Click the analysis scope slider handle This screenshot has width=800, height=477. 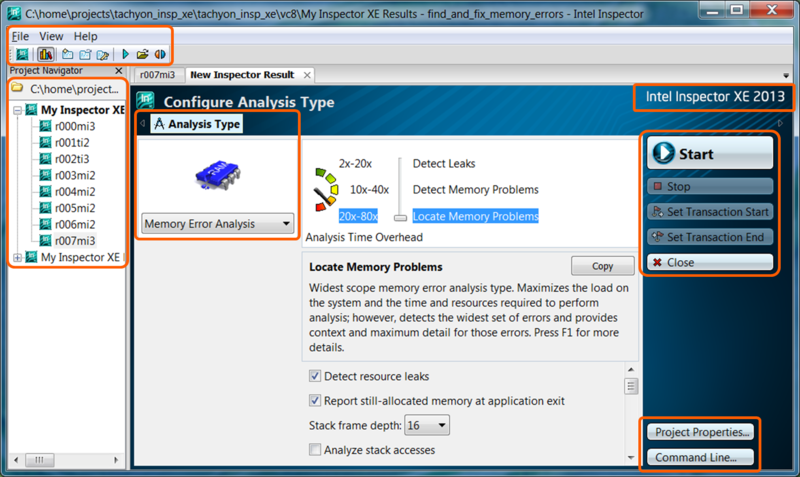click(401, 218)
